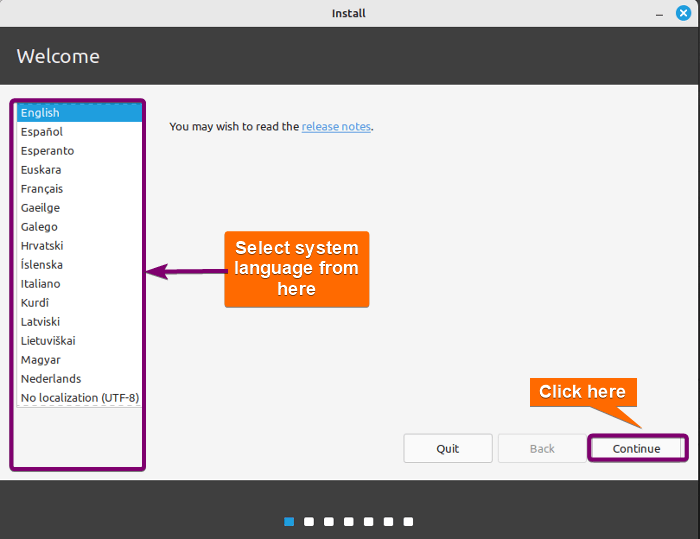
Task: Pick Italiano from the language list
Action: [x=79, y=284]
